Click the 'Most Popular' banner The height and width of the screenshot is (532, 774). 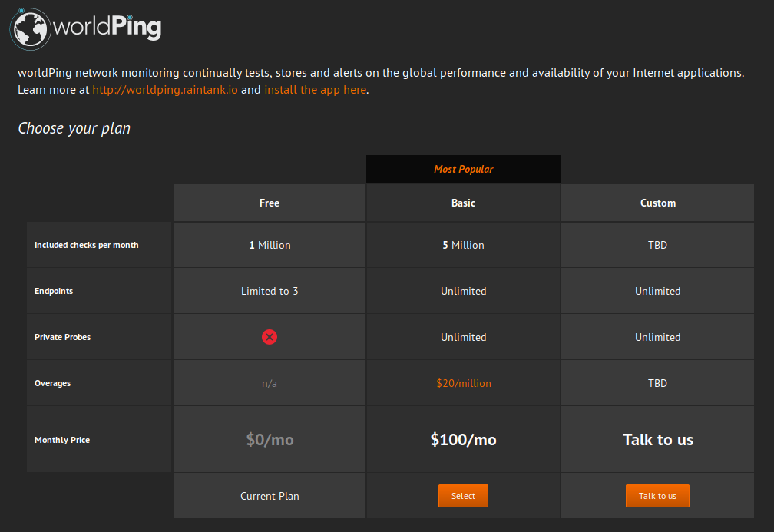point(463,169)
